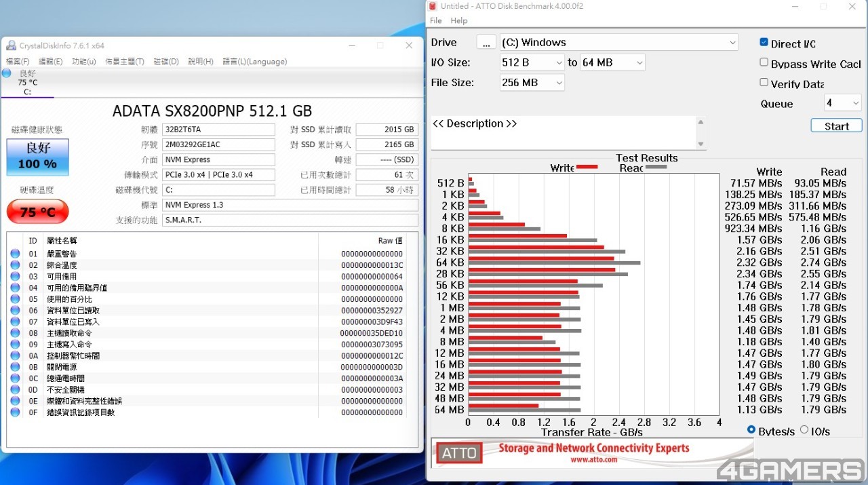
Task: Click the status icon for 資料單位已寫入 row
Action: click(15, 322)
